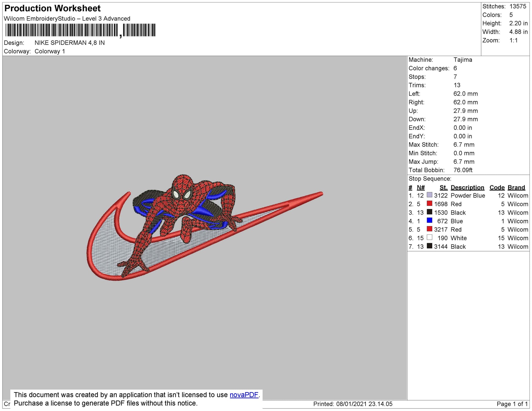Click the Spiderman swoosh embroidery preview
This screenshot has height=411, width=532.
(205, 227)
